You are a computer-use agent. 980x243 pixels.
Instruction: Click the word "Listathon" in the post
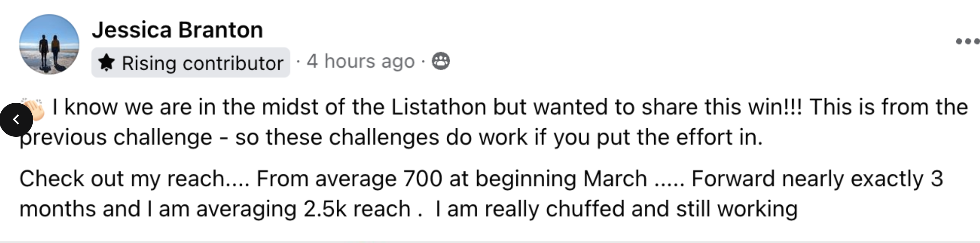[x=438, y=107]
